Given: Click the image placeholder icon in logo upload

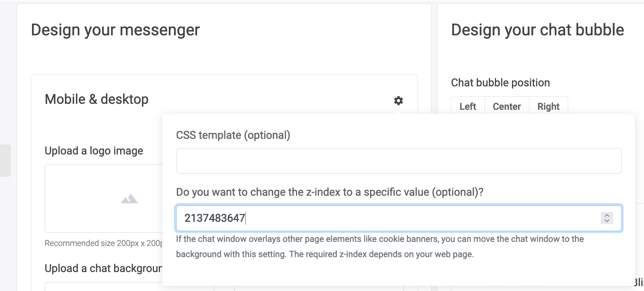Looking at the screenshot, I should tap(129, 199).
